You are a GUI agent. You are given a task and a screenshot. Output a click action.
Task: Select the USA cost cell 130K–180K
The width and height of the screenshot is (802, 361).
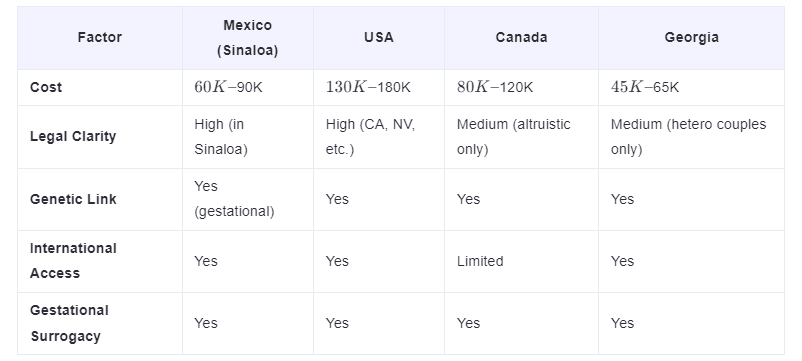[368, 87]
